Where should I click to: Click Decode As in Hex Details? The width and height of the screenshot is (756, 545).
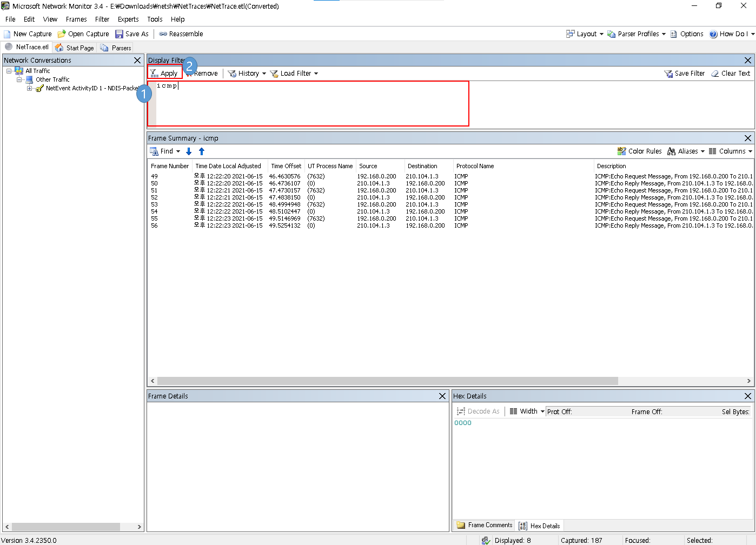point(478,411)
